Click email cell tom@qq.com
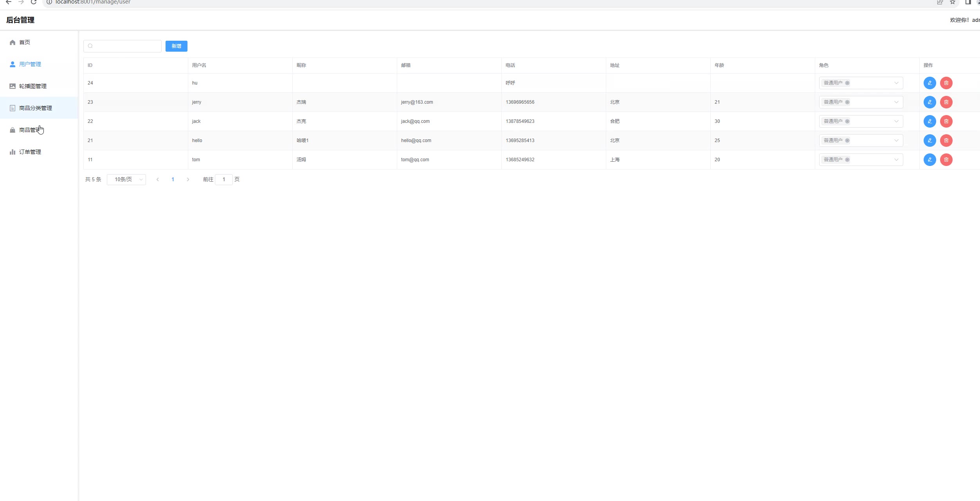This screenshot has height=501, width=980. click(x=415, y=160)
